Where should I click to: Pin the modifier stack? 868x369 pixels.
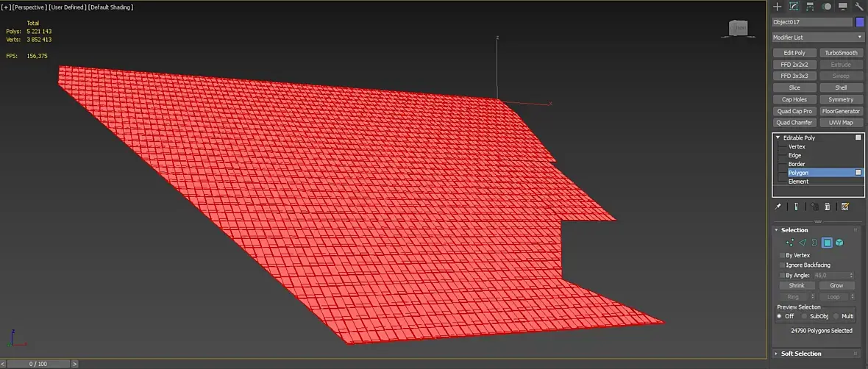(x=778, y=207)
